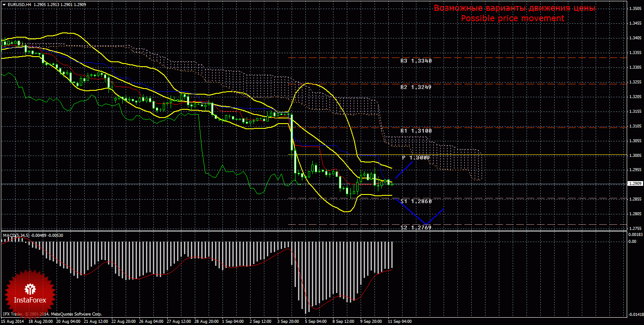Choose 1.2755 on the price scale
644x325 pixels.
pos(636,229)
